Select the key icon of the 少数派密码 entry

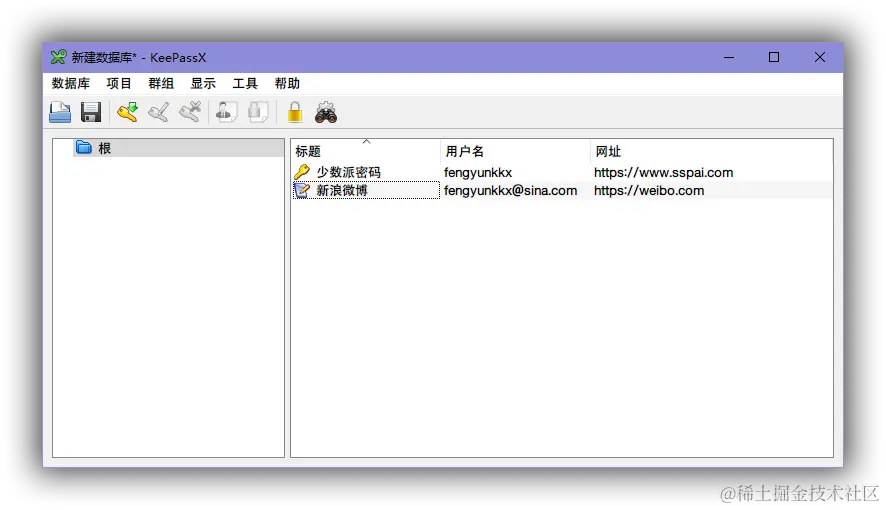pyautogui.click(x=302, y=172)
